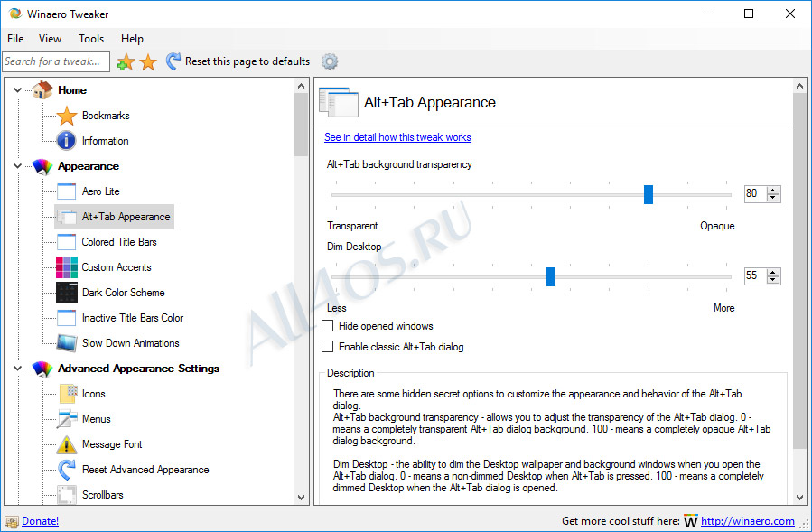Open the Tools menu
The image size is (812, 532).
click(x=91, y=39)
